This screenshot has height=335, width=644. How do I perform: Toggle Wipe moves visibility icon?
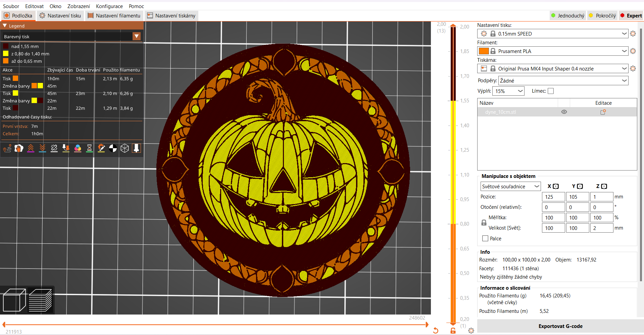click(19, 148)
